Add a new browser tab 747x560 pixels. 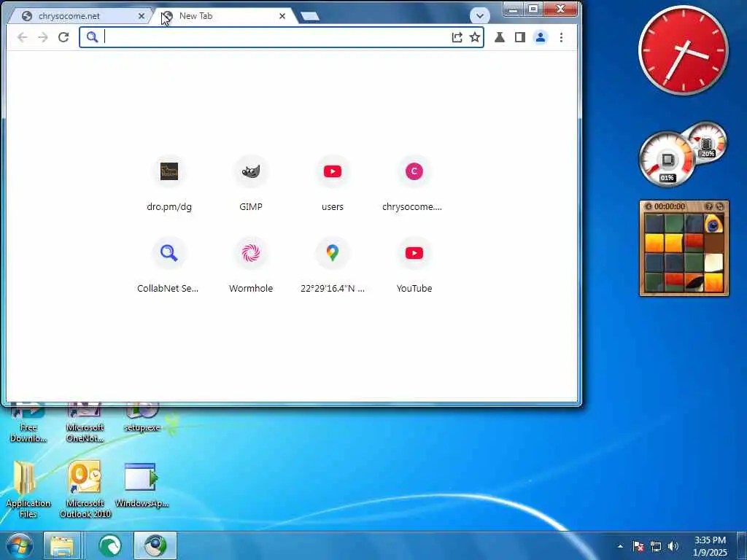pos(310,16)
